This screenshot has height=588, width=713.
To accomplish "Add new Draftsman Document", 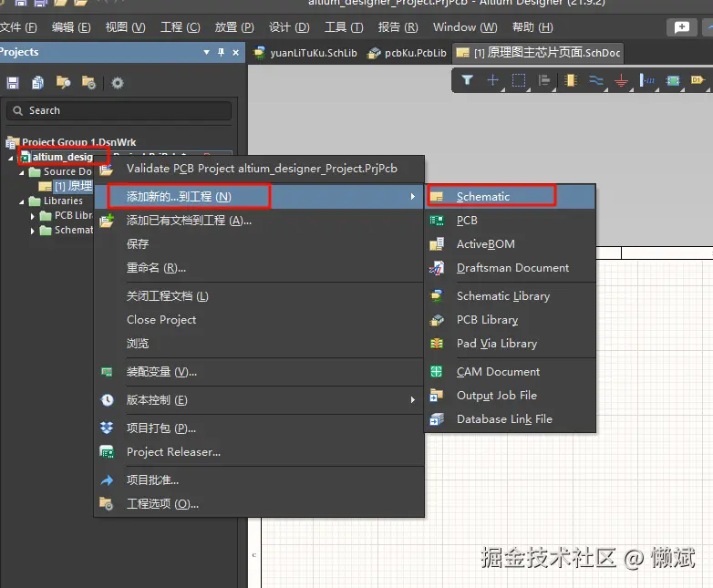I will tap(511, 268).
